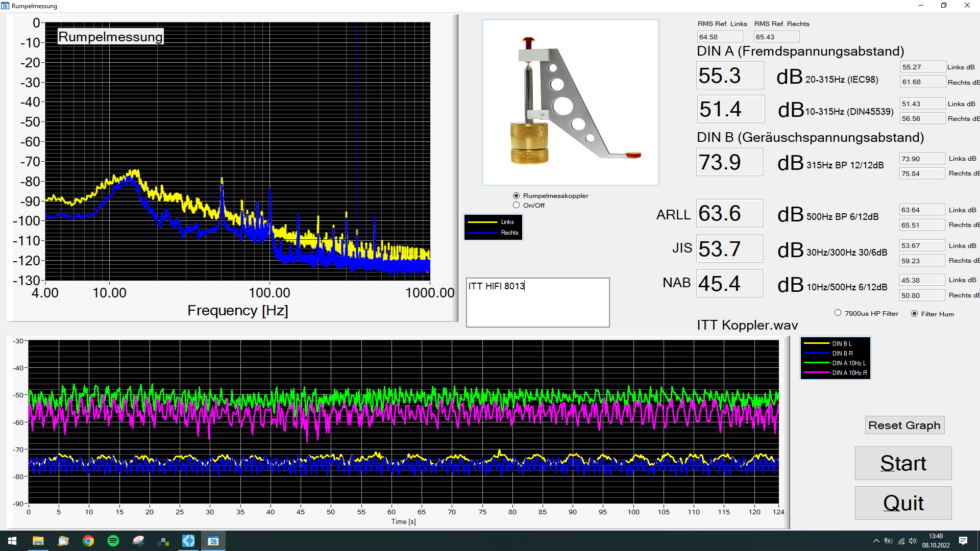Click the Rechts dB field showing 50.80
980x551 pixels.
click(922, 295)
